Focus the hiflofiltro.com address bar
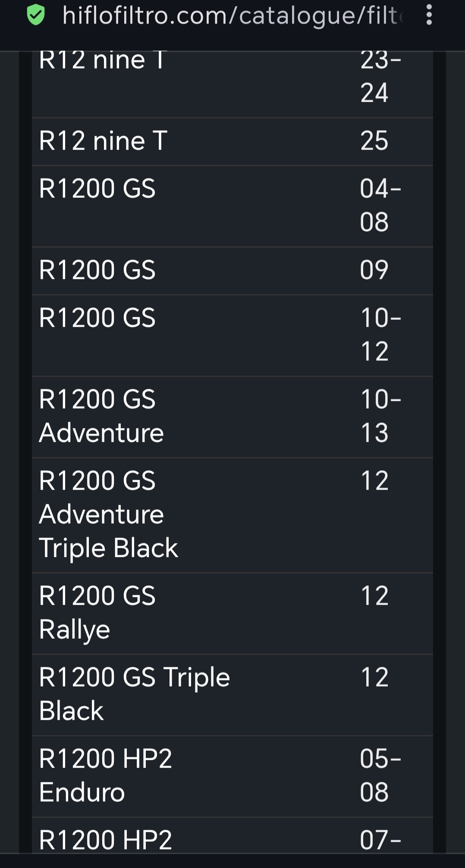Image resolution: width=465 pixels, height=868 pixels. 233,16
